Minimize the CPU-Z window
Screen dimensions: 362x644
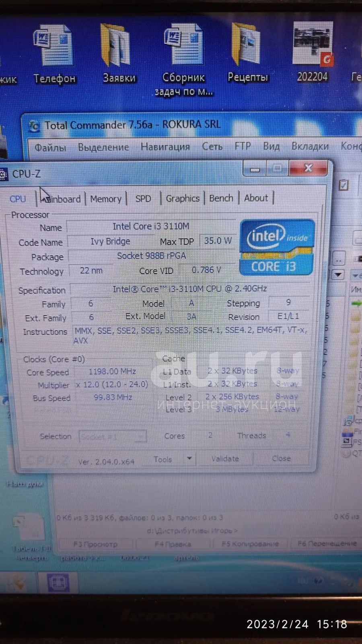coord(255,169)
